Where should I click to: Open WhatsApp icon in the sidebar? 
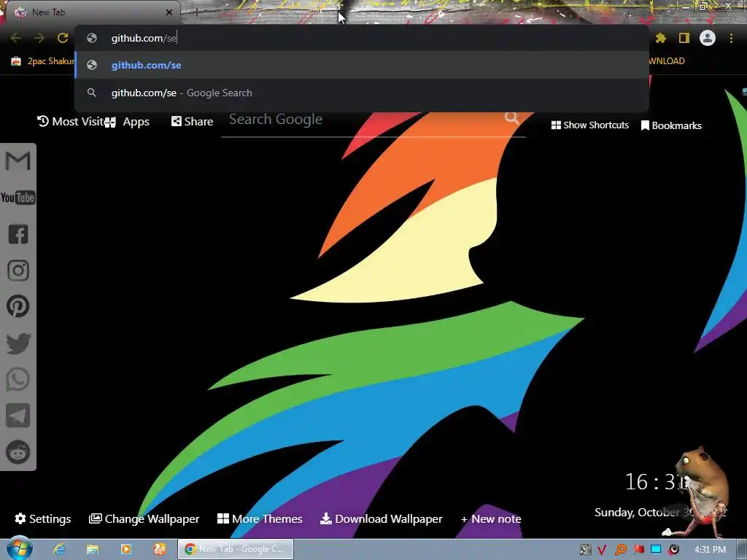coord(18,379)
